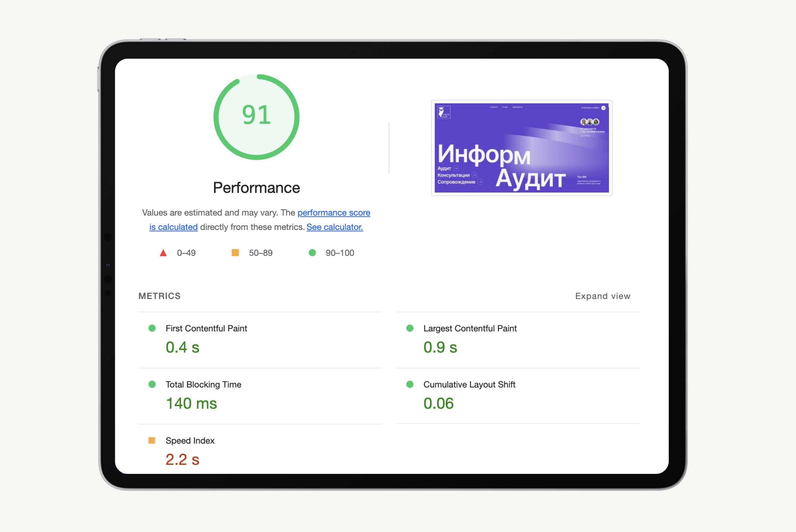The width and height of the screenshot is (796, 532).
Task: Click the green dot beside First Contentful Paint
Action: pos(152,328)
